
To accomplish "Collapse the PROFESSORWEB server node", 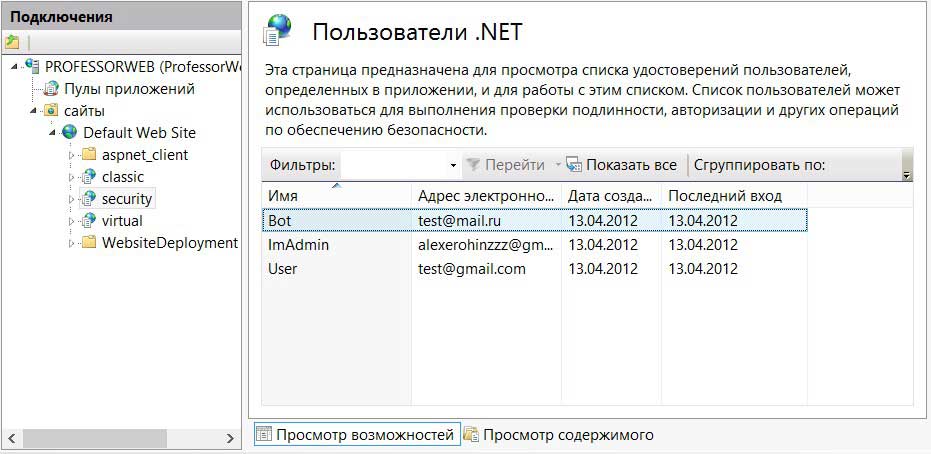I will point(15,67).
